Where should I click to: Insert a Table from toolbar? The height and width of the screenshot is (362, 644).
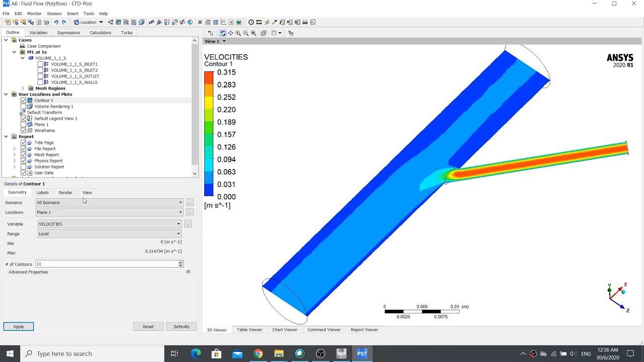[x=215, y=22]
